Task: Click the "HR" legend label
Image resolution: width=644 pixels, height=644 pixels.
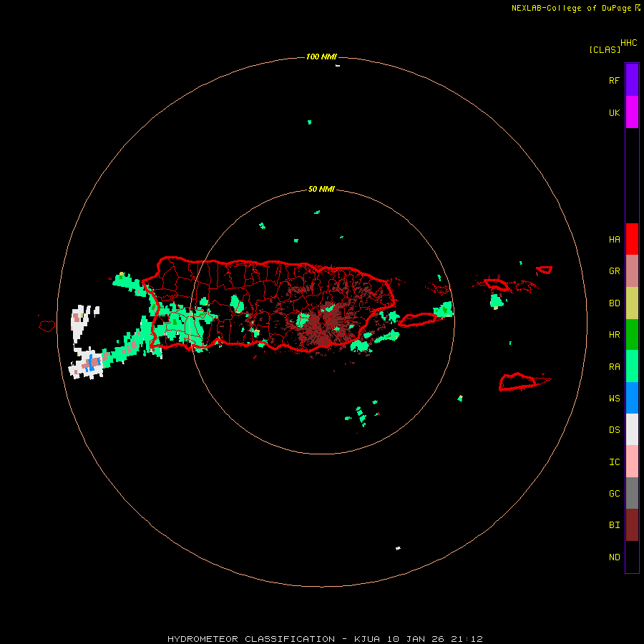Action: point(614,335)
